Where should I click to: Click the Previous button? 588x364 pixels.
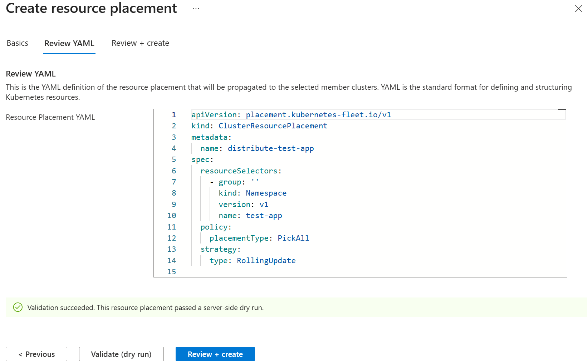click(x=36, y=354)
